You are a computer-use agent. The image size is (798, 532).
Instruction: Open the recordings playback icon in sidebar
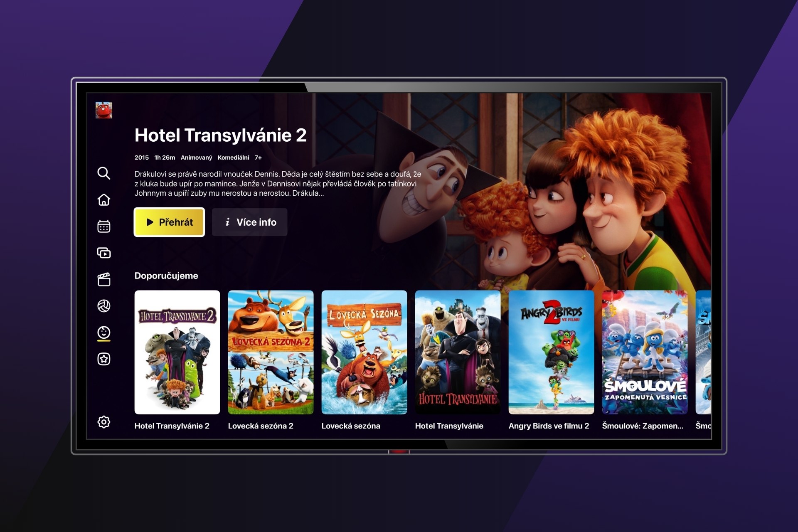[x=103, y=253]
